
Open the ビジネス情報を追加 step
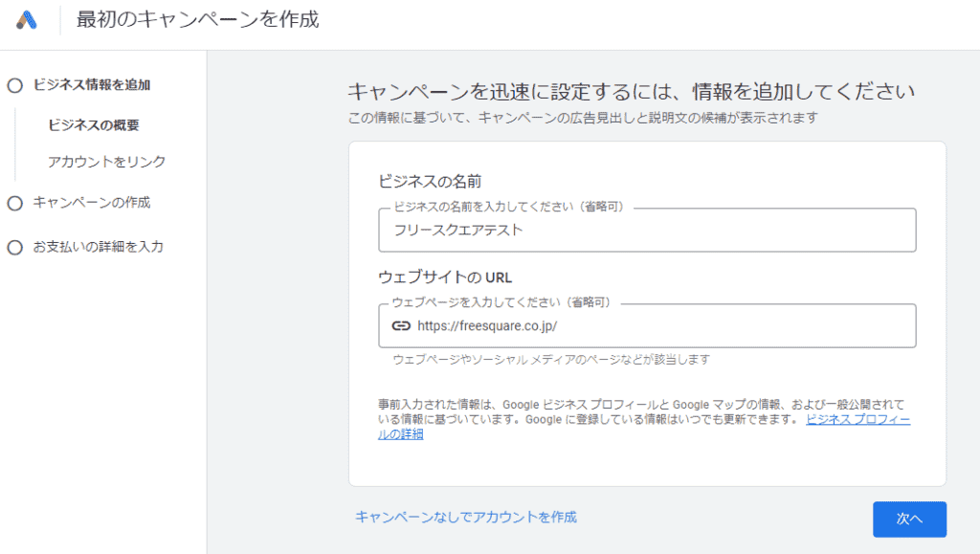[91, 85]
